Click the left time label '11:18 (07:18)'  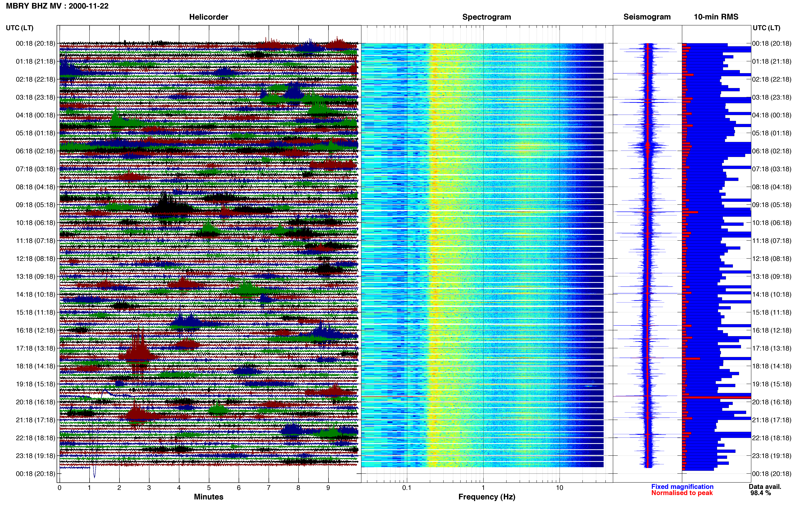tap(35, 240)
